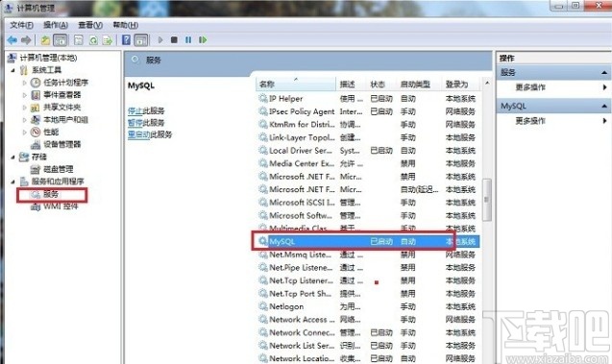Image resolution: width=612 pixels, height=364 pixels.
Task: Select 服务 in the tree
Action: (x=51, y=194)
